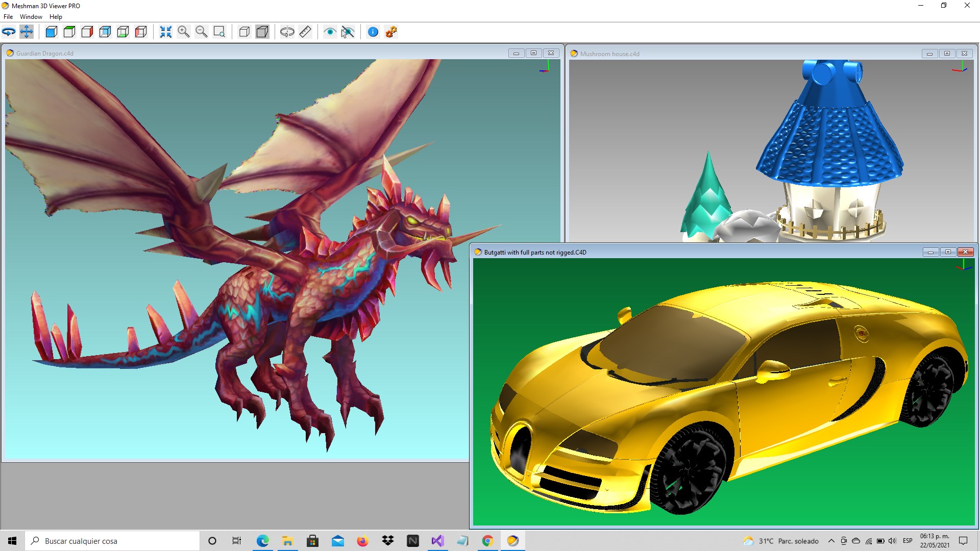Open Mail app from taskbar
Screen dimensions: 980x551
pyautogui.click(x=338, y=541)
